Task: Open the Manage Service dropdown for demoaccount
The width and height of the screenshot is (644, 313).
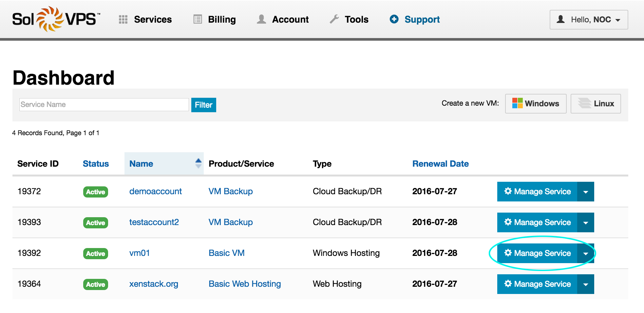Action: (x=585, y=192)
